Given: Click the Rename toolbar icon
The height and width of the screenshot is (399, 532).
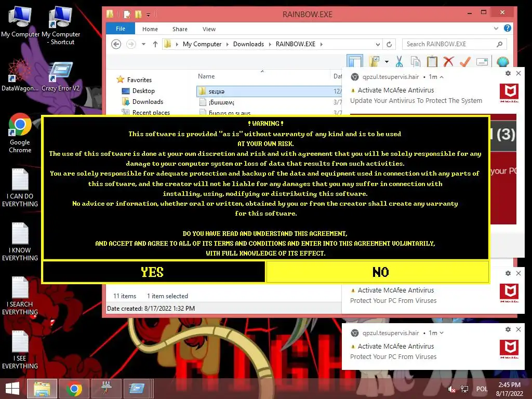Looking at the screenshot, I should point(482,62).
